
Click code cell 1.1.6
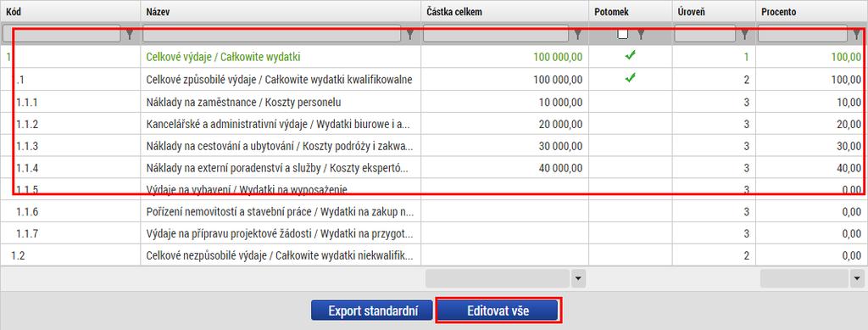70,211
